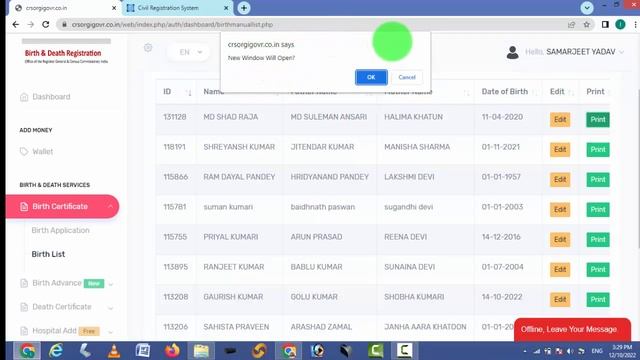Open the Offline, Leave Your Message chat
The width and height of the screenshot is (640, 360).
tap(572, 329)
